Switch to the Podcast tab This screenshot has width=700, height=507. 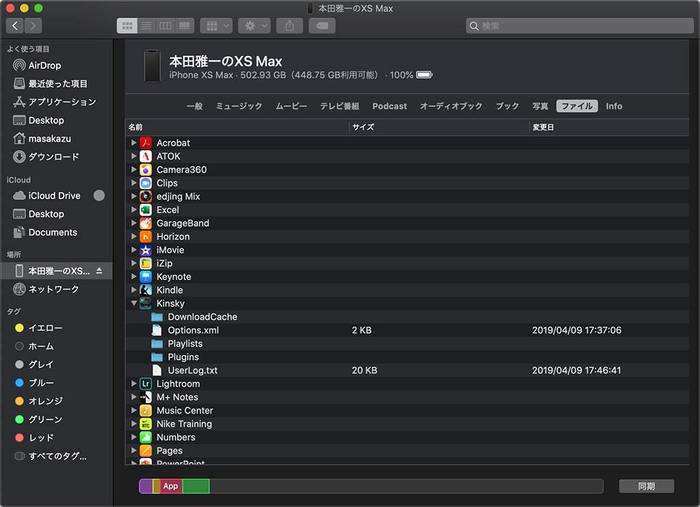390,106
